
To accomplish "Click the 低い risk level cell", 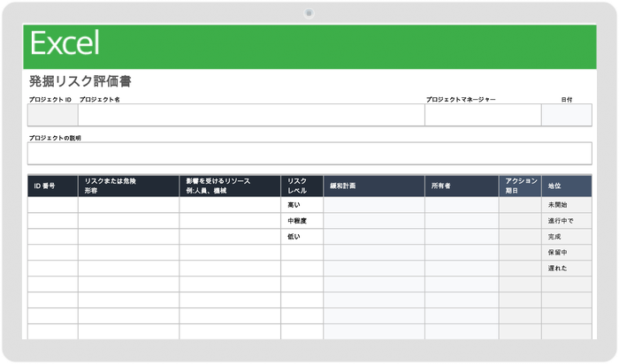I will [x=302, y=237].
